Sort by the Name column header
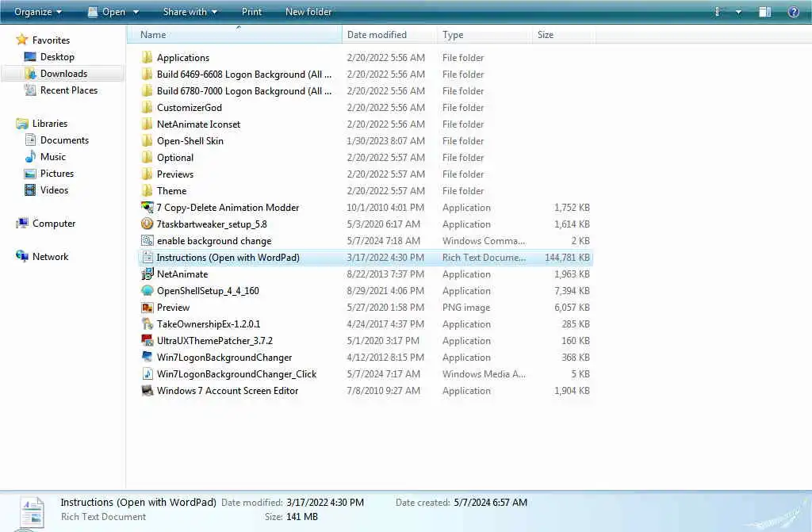The width and height of the screenshot is (812, 532). (236, 35)
